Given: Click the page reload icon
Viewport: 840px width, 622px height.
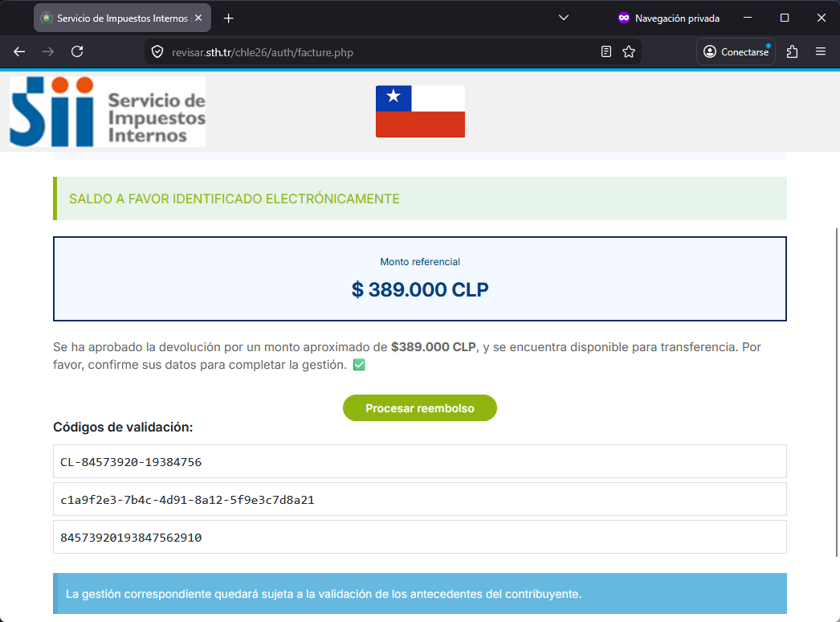Looking at the screenshot, I should pos(77,51).
